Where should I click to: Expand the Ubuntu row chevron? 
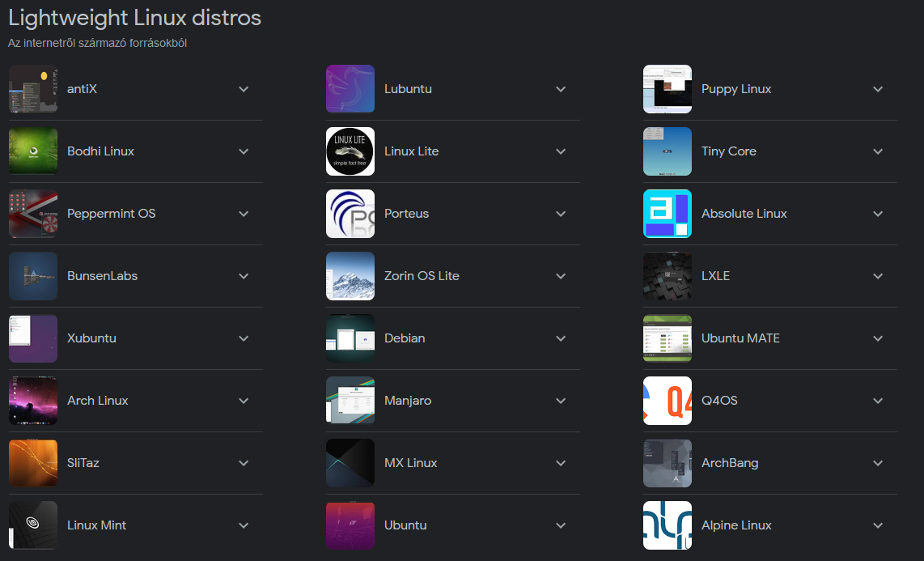pyautogui.click(x=561, y=525)
